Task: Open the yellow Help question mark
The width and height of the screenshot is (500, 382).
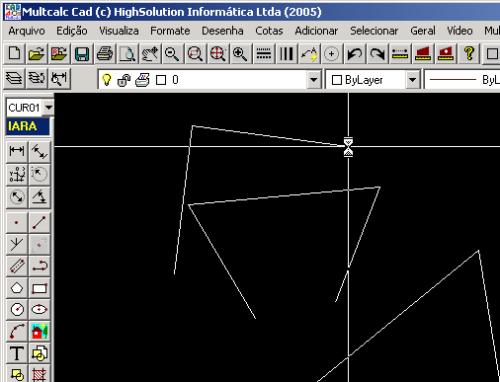Action: pos(469,54)
